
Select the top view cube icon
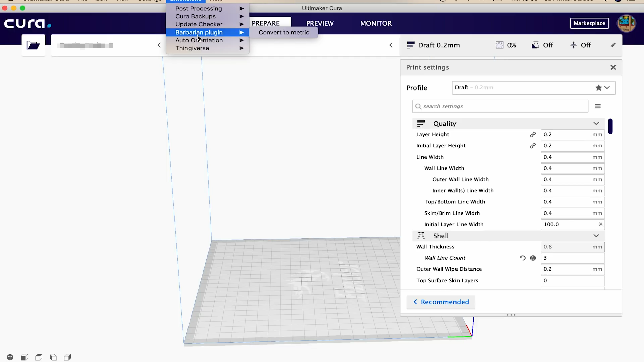(x=39, y=357)
